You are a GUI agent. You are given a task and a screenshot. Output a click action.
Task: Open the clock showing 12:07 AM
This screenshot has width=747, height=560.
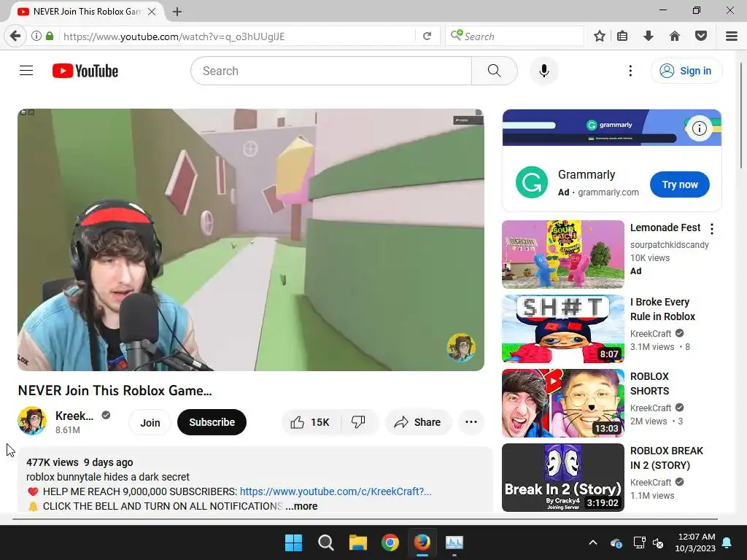point(695,542)
